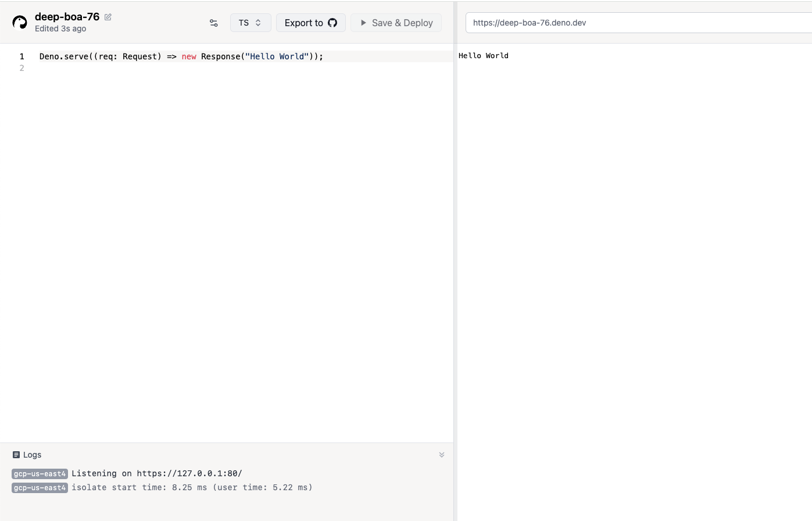812x521 pixels.
Task: Click the Export to button text
Action: point(303,23)
